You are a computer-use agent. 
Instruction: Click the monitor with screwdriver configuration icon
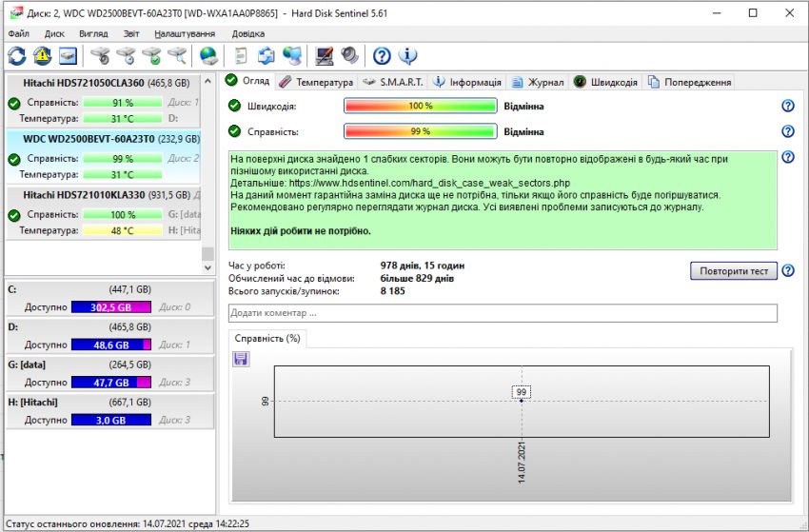(324, 56)
